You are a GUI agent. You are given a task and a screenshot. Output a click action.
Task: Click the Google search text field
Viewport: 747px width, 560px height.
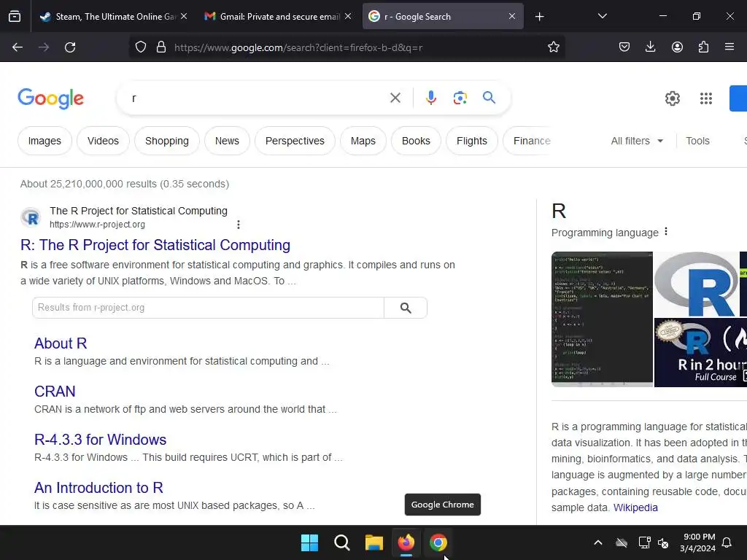258,98
